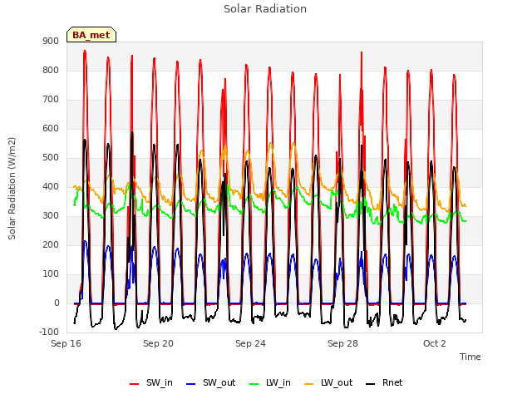Viewport: 532px width, 399px height.
Task: Select the LW_out legend entry
Action: 328,382
